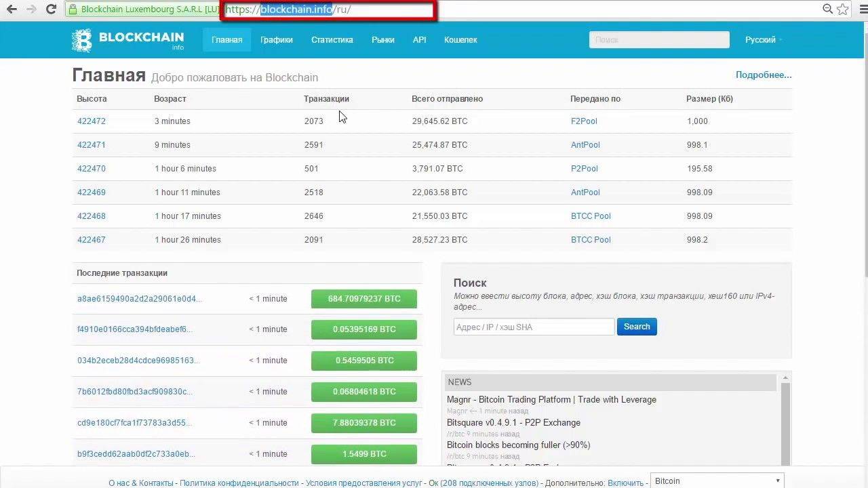
Task: Click the 7.88039378 BTC amount button
Action: [x=364, y=423]
